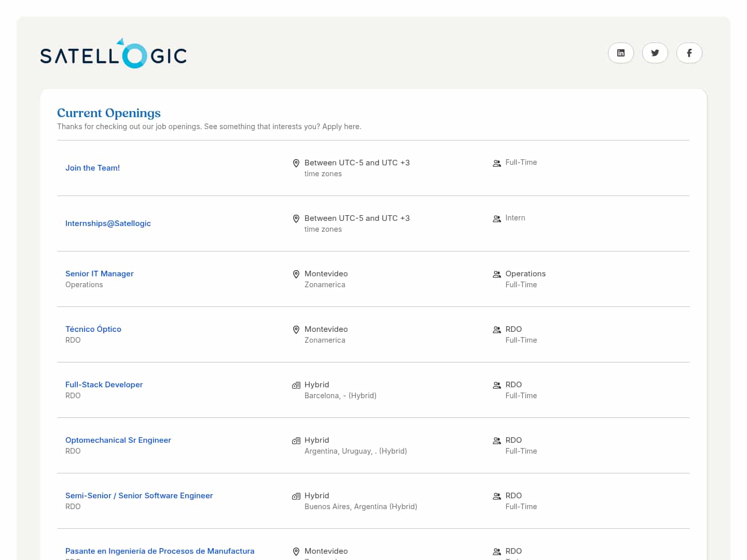Click the Satellogic logo

pyautogui.click(x=114, y=53)
